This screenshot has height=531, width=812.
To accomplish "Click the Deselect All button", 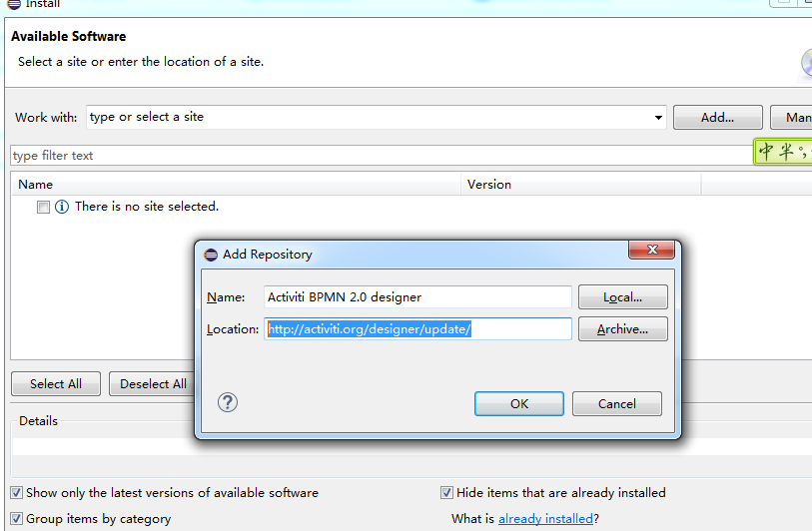I will point(152,384).
